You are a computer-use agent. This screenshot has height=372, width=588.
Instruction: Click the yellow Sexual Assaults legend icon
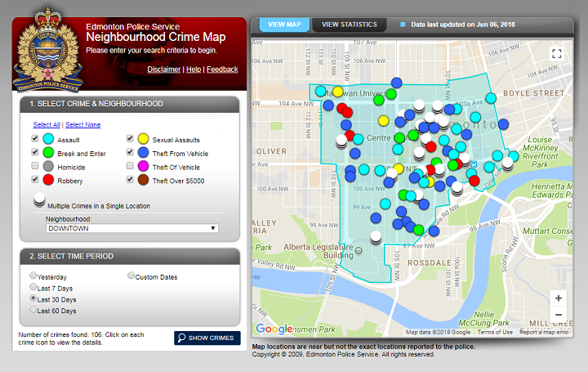click(x=143, y=139)
